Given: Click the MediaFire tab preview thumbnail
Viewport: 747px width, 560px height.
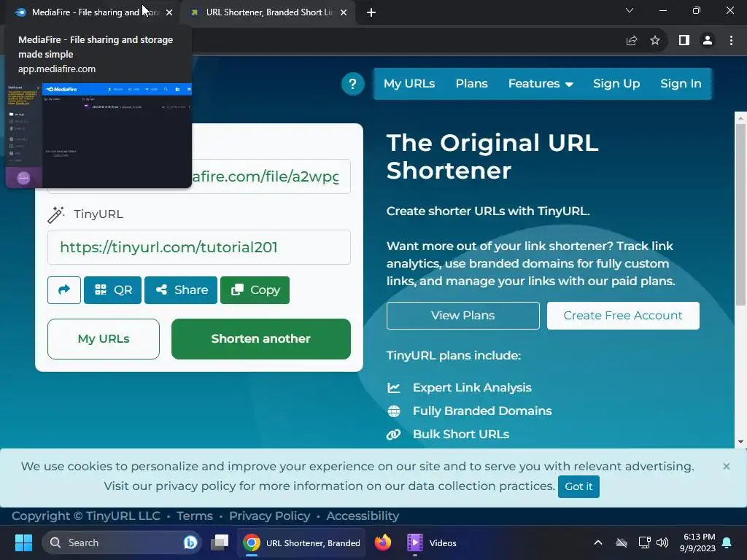Looking at the screenshot, I should click(98, 135).
